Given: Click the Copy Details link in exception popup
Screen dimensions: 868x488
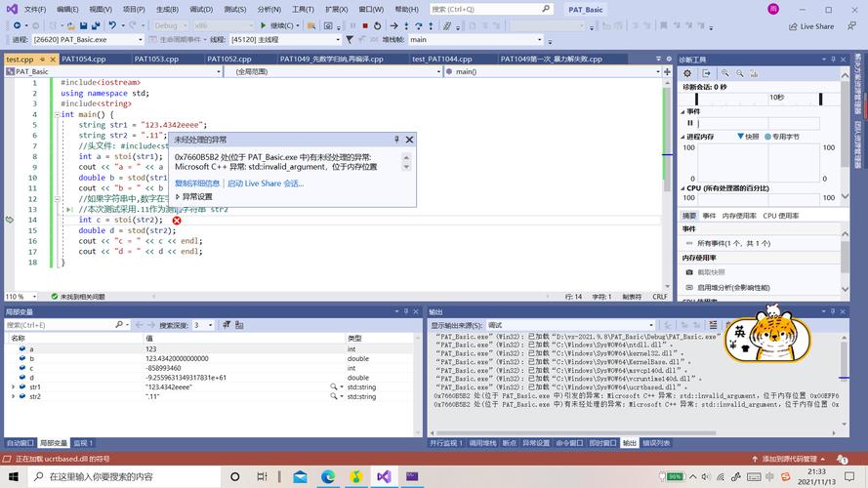Looking at the screenshot, I should pyautogui.click(x=198, y=183).
